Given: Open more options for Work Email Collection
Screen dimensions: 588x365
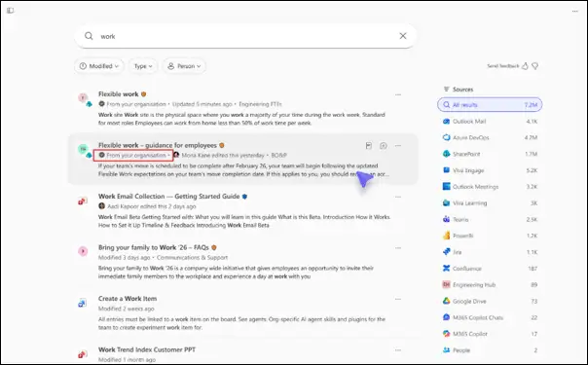Looking at the screenshot, I should [398, 197].
